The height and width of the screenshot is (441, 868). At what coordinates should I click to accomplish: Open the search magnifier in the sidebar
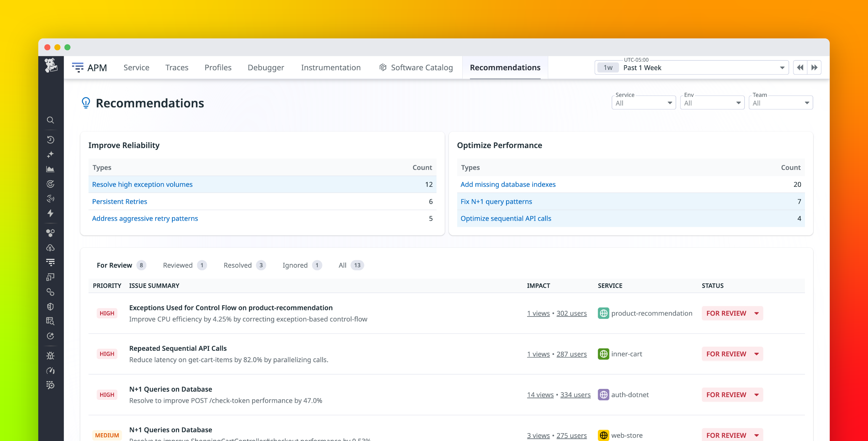pyautogui.click(x=50, y=120)
